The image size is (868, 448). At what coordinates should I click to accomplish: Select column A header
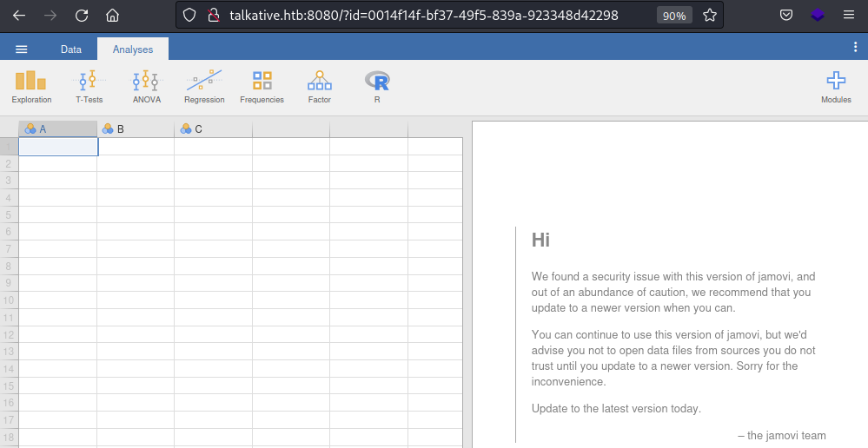click(58, 129)
